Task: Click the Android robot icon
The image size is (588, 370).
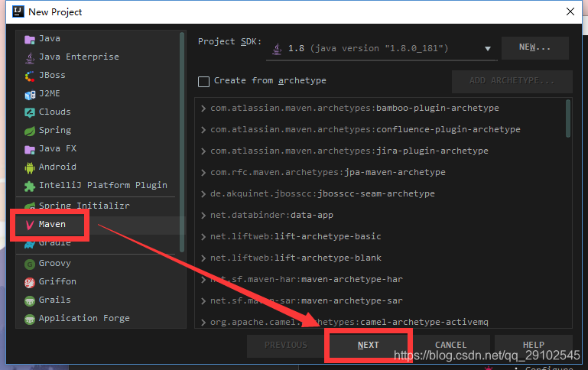Action: click(30, 167)
